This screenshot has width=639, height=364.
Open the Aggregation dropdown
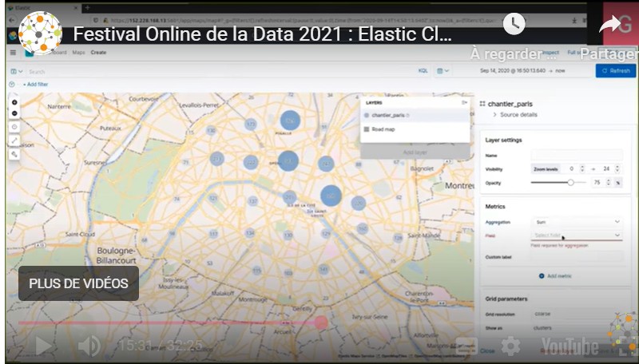(575, 221)
